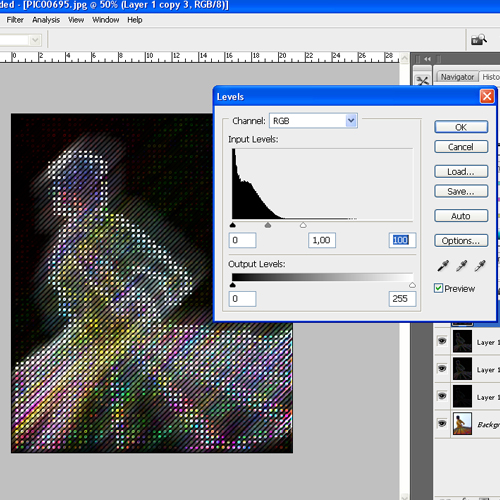Open the Help menu
The width and height of the screenshot is (500, 500).
pyautogui.click(x=135, y=20)
